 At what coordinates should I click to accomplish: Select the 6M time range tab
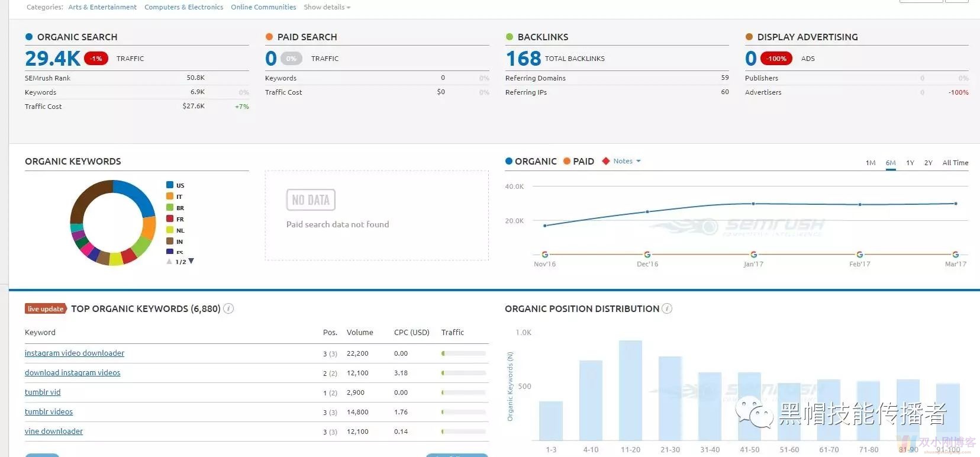[891, 163]
